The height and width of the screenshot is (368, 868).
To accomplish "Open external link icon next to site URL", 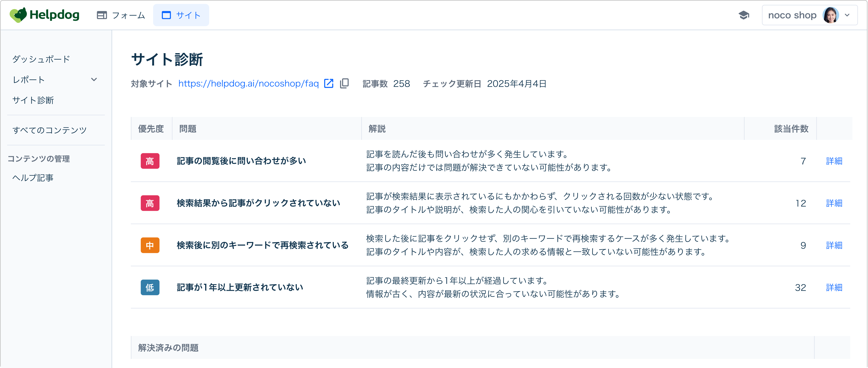I will coord(328,83).
